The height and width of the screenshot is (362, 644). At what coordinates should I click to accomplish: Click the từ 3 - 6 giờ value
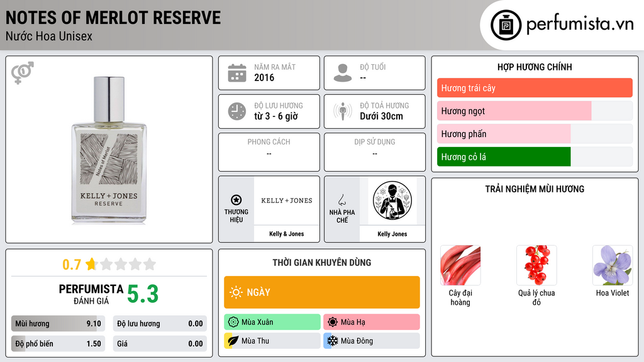coord(276,116)
